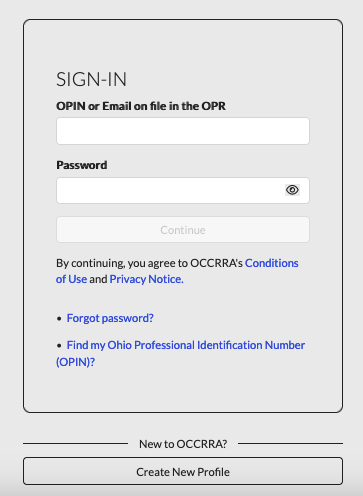This screenshot has width=363, height=496.
Task: Click the wrapped '(OPIN)?' link text
Action: tap(76, 362)
